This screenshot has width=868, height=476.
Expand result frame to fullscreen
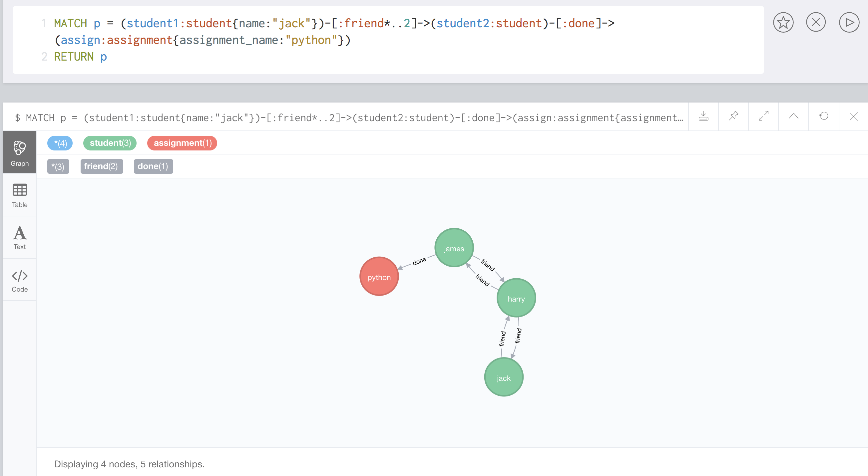(x=763, y=117)
